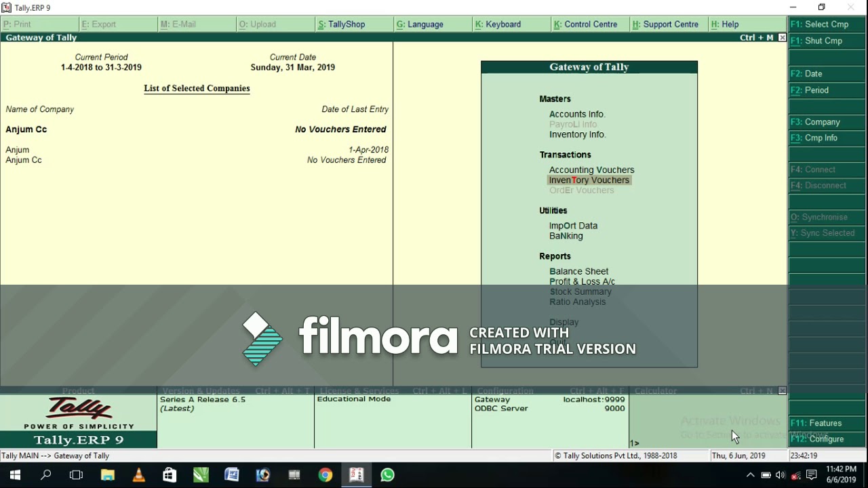Viewport: 868px width, 488px height.
Task: Open Accounts Info. under Masters
Action: 577,114
